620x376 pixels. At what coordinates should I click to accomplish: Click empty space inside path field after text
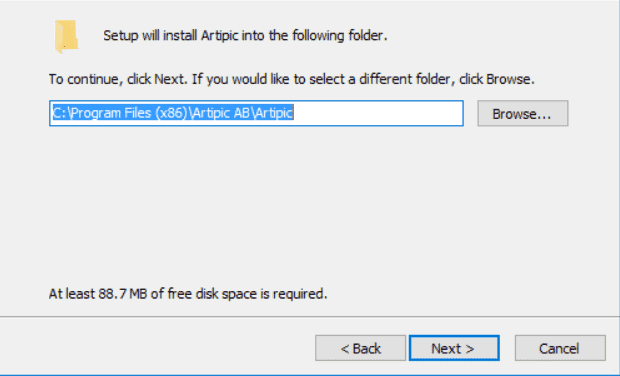[376, 113]
